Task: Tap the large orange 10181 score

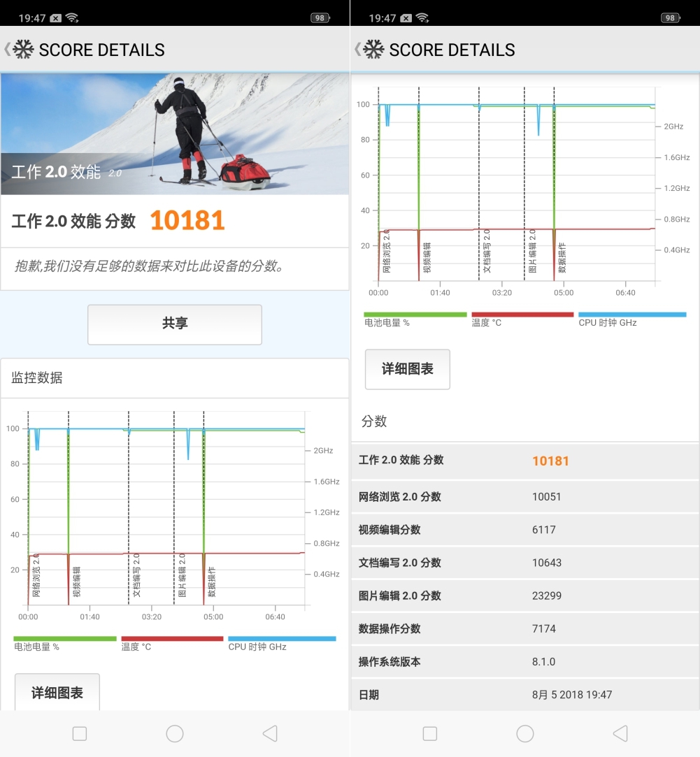Action: pyautogui.click(x=187, y=221)
